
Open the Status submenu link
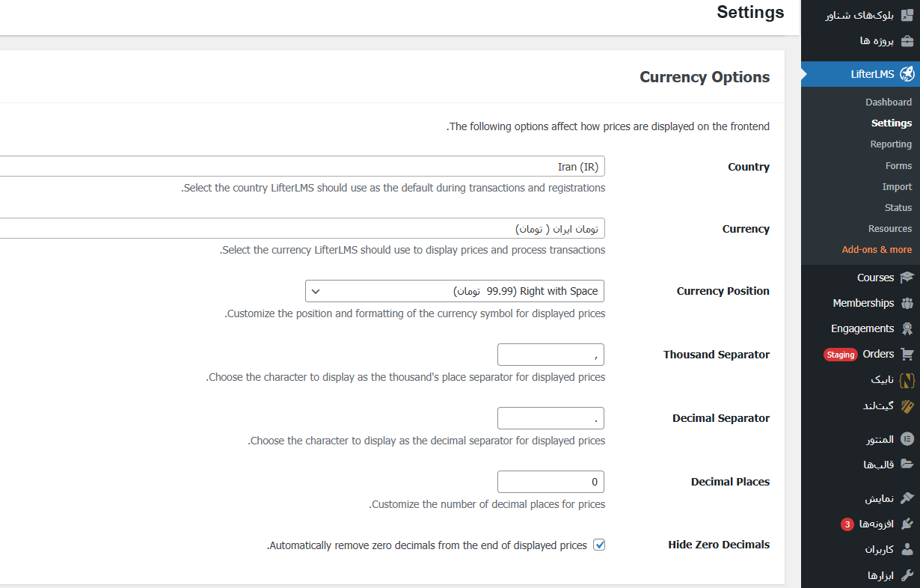tap(898, 207)
